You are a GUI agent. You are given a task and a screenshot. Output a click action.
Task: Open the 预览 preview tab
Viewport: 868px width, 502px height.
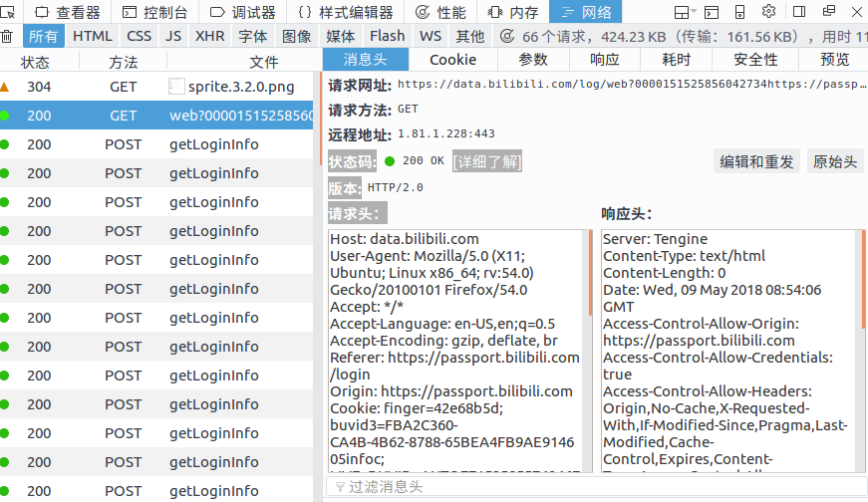834,59
